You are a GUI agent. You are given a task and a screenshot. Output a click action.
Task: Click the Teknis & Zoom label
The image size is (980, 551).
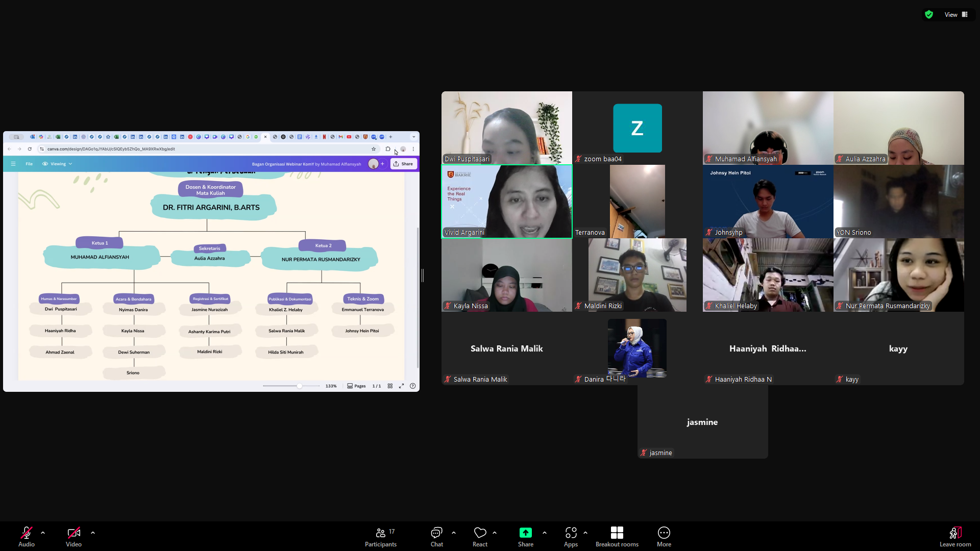[363, 299]
